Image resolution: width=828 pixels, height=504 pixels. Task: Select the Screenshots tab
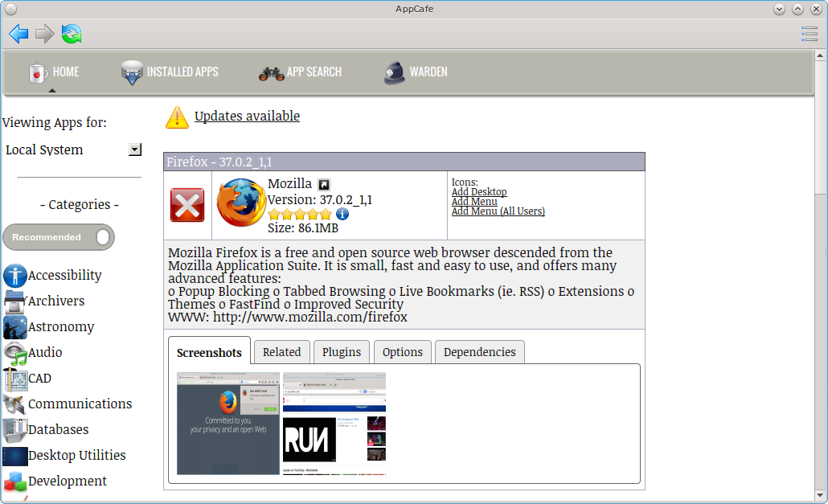point(209,353)
